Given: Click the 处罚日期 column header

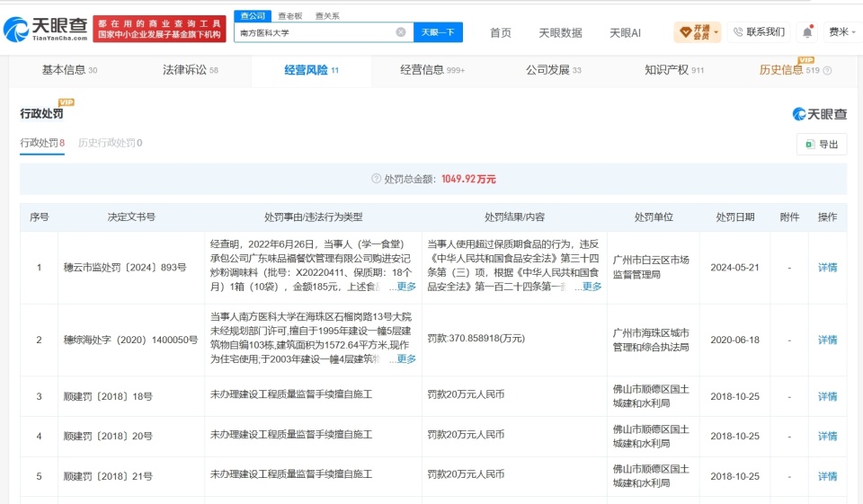Looking at the screenshot, I should pos(734,217).
